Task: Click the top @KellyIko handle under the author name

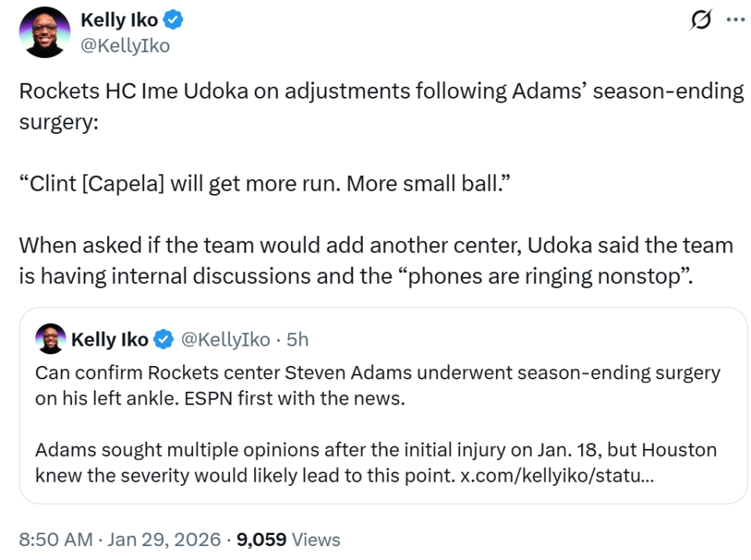Action: (125, 45)
